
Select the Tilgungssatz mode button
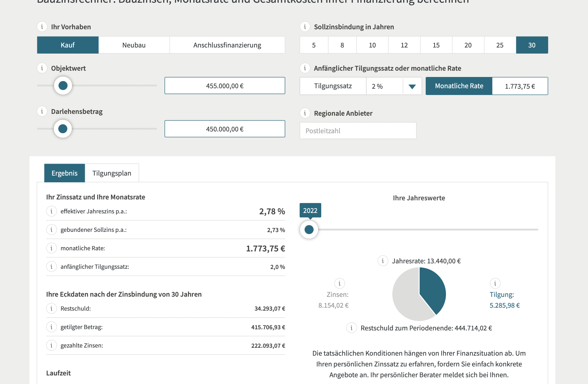click(x=333, y=86)
